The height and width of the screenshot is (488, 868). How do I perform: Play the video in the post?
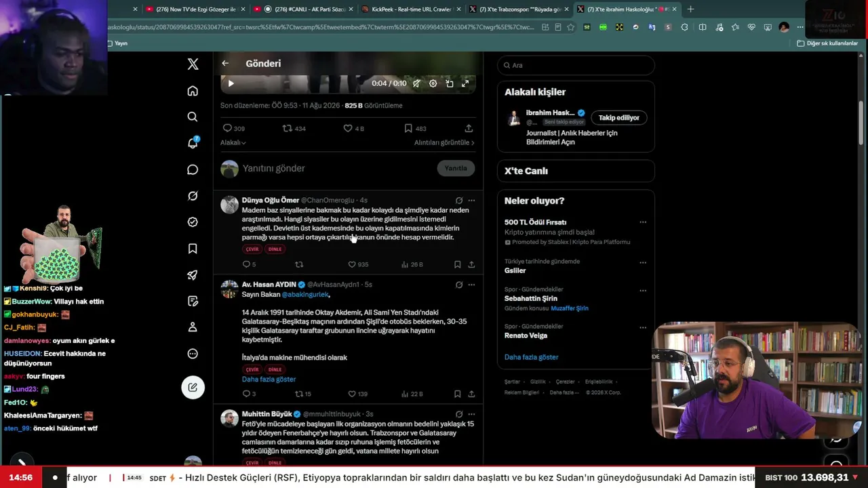231,83
